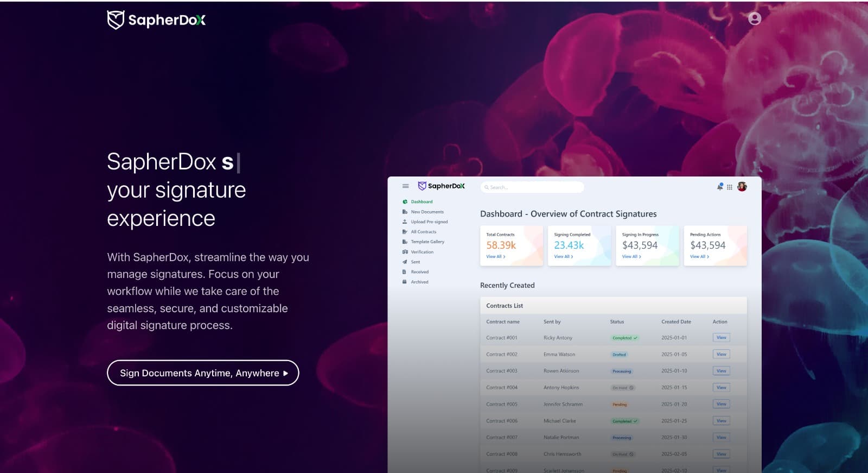Click into the dashboard Search field

pos(532,187)
